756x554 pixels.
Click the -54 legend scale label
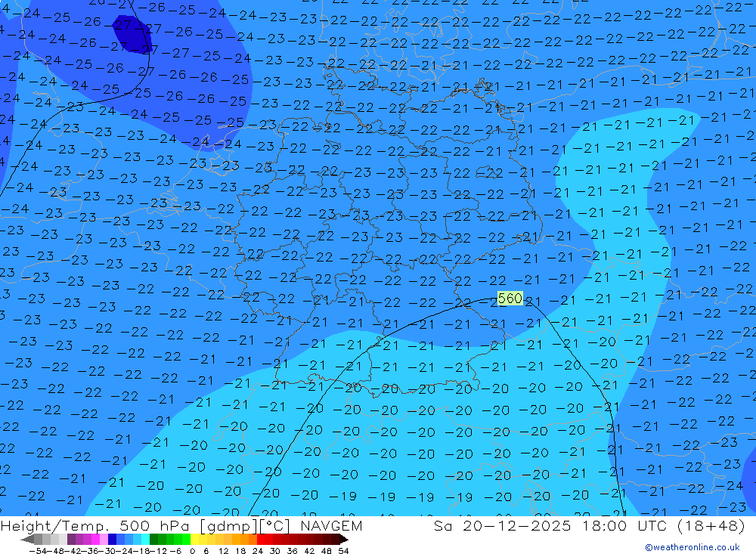[x=38, y=551]
